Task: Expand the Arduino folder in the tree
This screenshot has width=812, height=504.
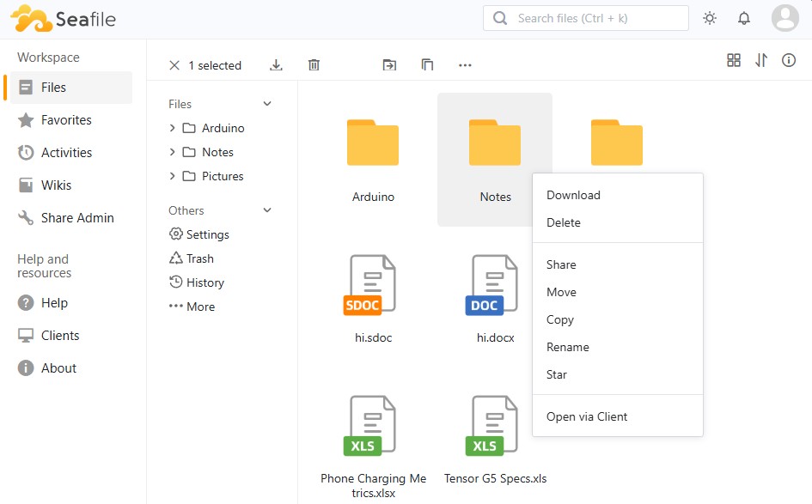Action: pos(171,127)
